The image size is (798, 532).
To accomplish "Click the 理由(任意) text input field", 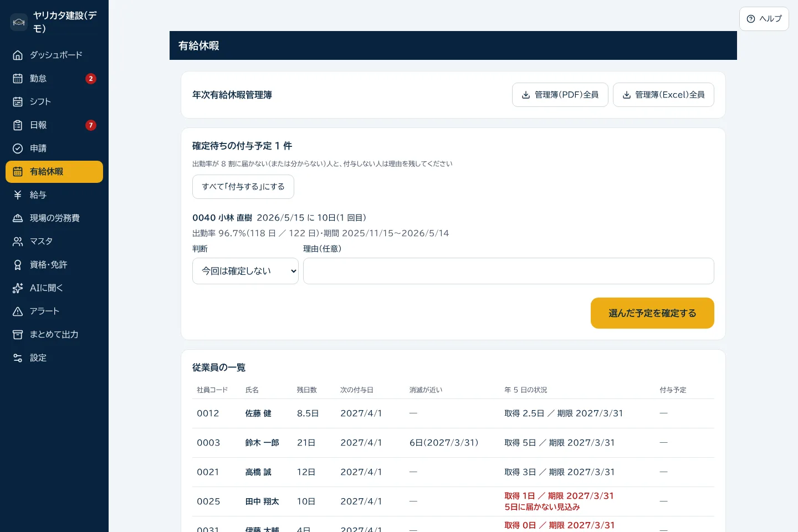I will 509,271.
